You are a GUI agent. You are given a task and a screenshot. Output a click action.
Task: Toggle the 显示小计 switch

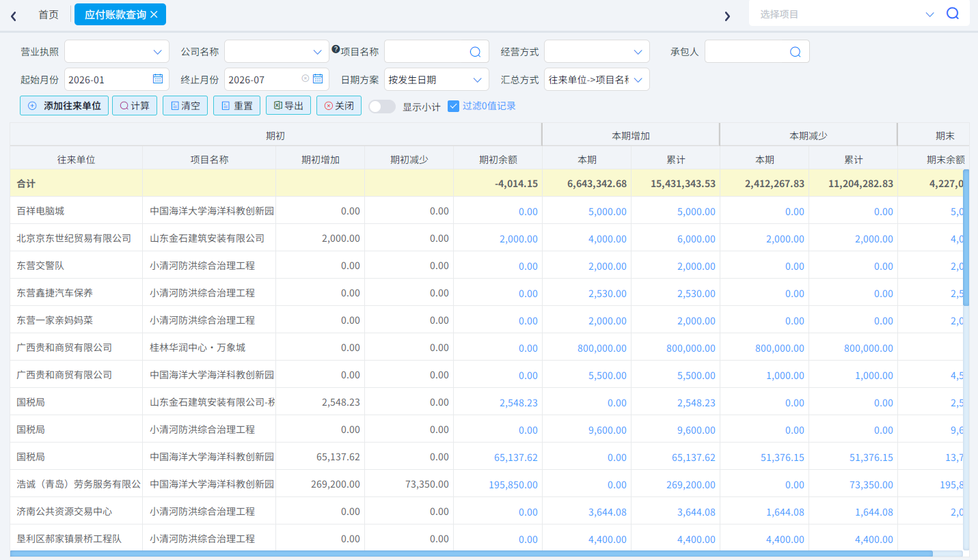coord(382,107)
